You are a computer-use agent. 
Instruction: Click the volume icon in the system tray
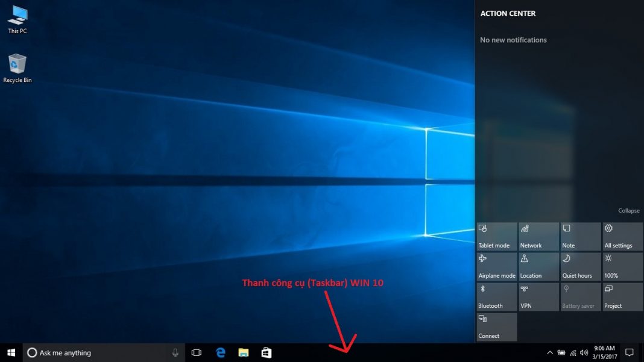point(584,352)
